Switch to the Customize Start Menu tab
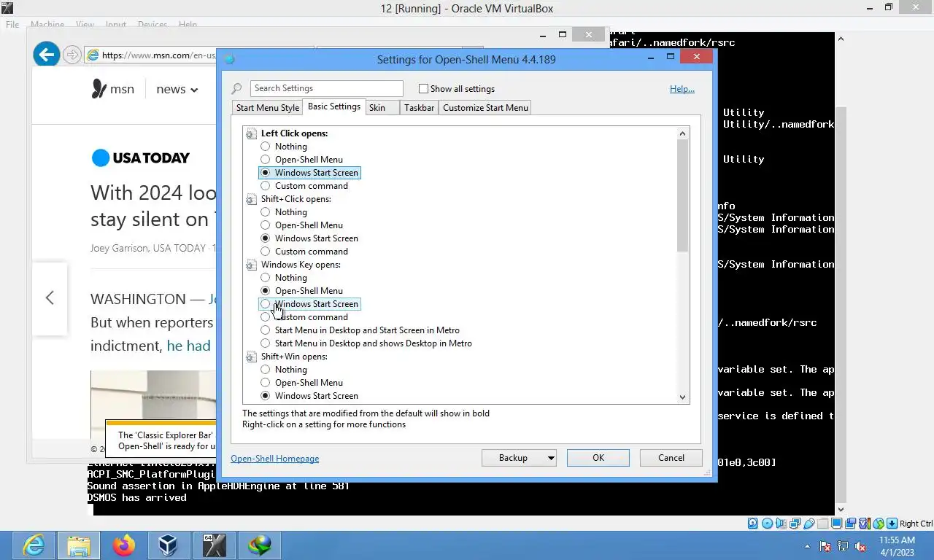Image resolution: width=934 pixels, height=560 pixels. coord(485,108)
